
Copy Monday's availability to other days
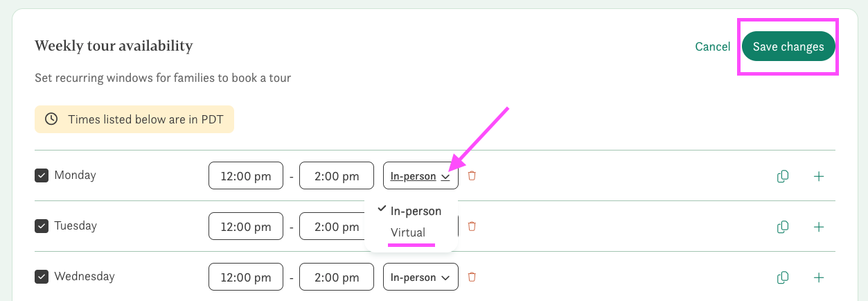783,176
